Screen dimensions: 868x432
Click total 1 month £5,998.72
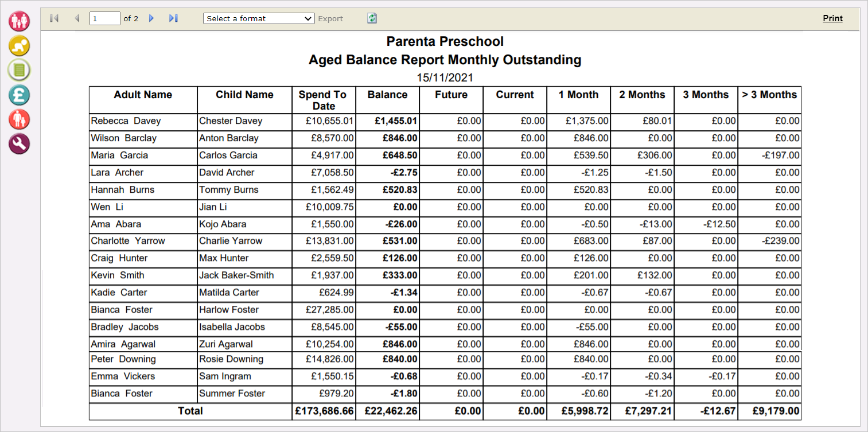click(585, 411)
